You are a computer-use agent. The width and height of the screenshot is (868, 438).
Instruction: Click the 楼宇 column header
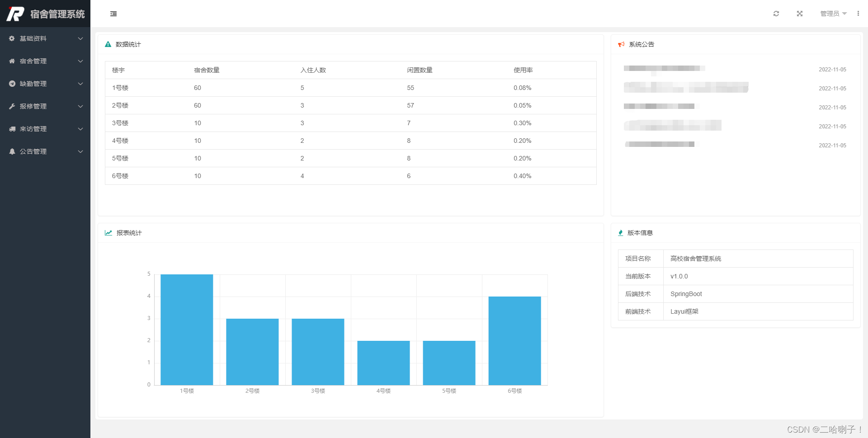(118, 70)
